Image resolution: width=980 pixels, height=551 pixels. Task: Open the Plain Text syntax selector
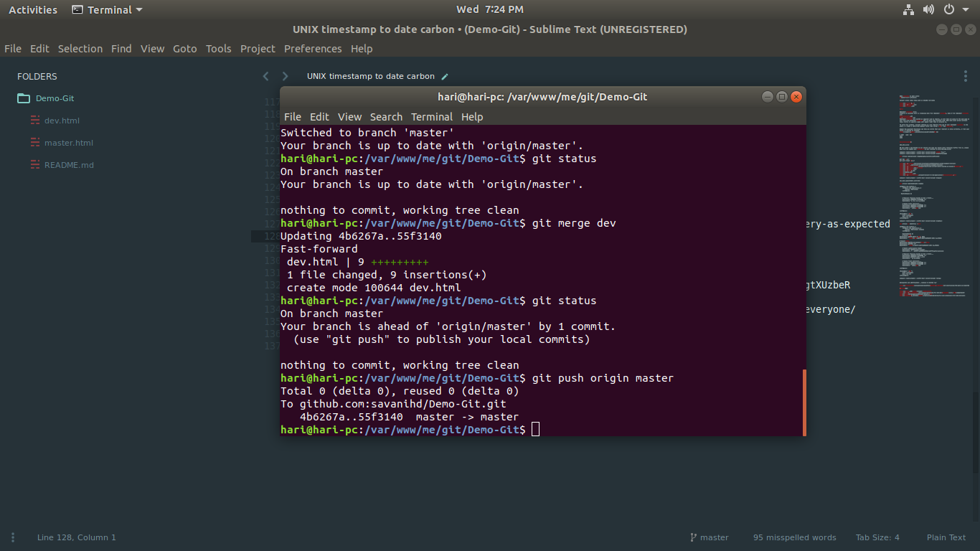(x=946, y=537)
